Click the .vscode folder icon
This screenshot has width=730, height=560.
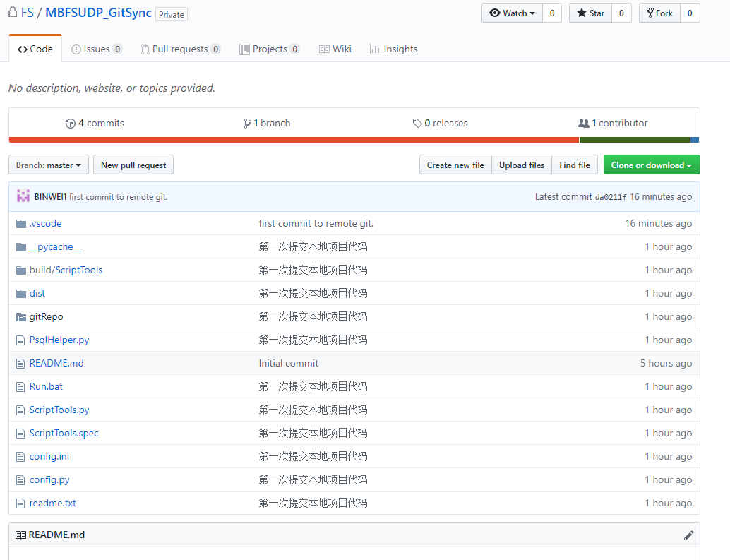(x=21, y=224)
